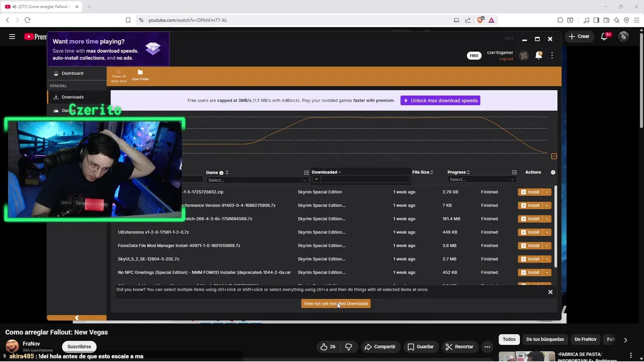Click the Recortar button
644x362 pixels.
(x=459, y=346)
